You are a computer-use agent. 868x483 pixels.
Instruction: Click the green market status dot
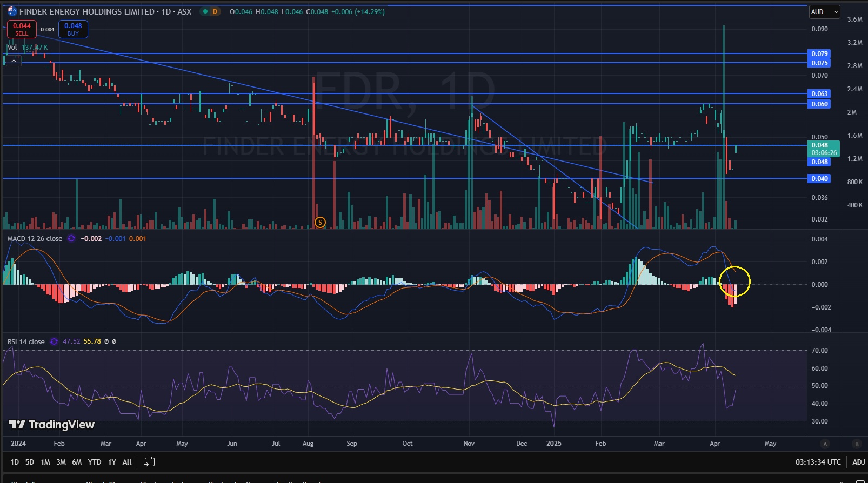click(205, 11)
